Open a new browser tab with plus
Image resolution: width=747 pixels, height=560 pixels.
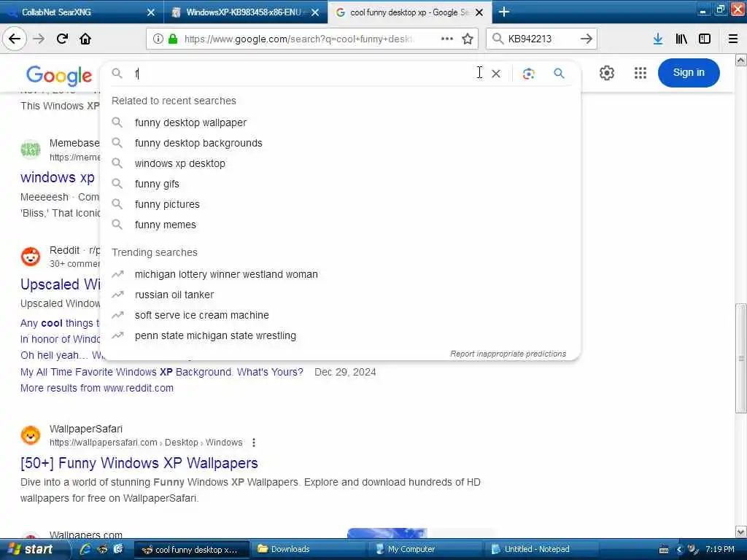tap(503, 12)
